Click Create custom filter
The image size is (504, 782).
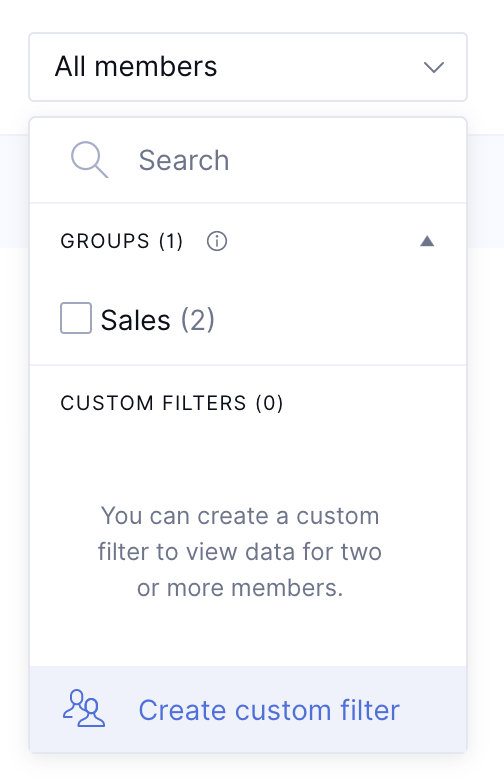tap(269, 710)
